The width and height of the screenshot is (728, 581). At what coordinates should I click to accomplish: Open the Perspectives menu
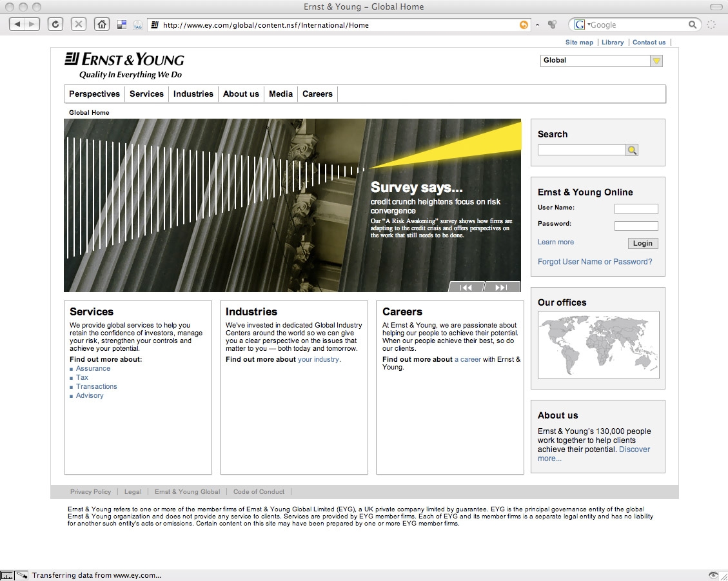coord(94,94)
